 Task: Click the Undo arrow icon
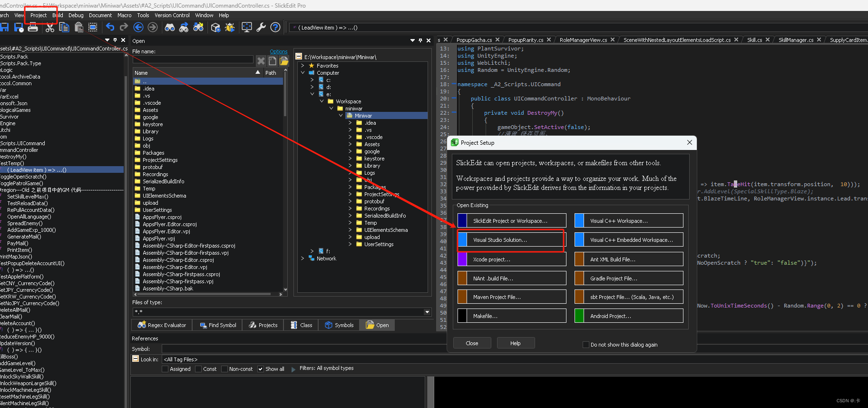(x=110, y=27)
